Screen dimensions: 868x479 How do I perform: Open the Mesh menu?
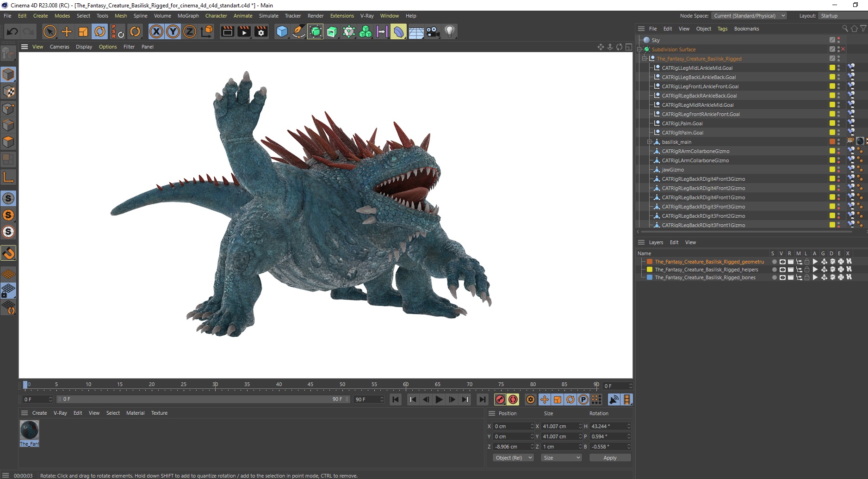121,16
